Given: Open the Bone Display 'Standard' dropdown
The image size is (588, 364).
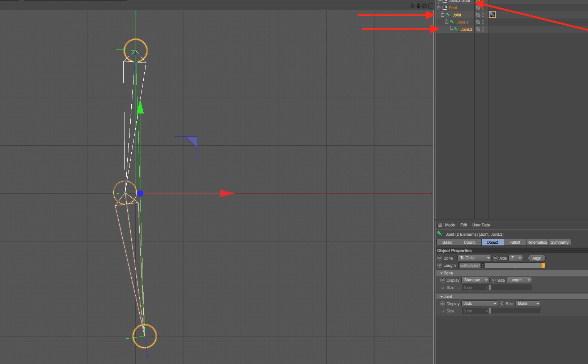Looking at the screenshot, I should [x=475, y=280].
